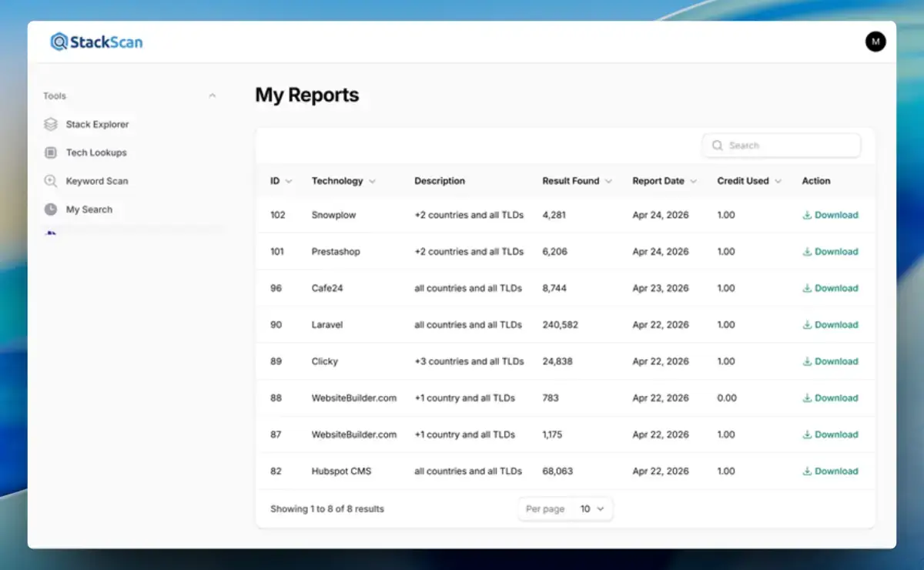Open the user avatar M menu
The height and width of the screenshot is (570, 924).
point(875,42)
